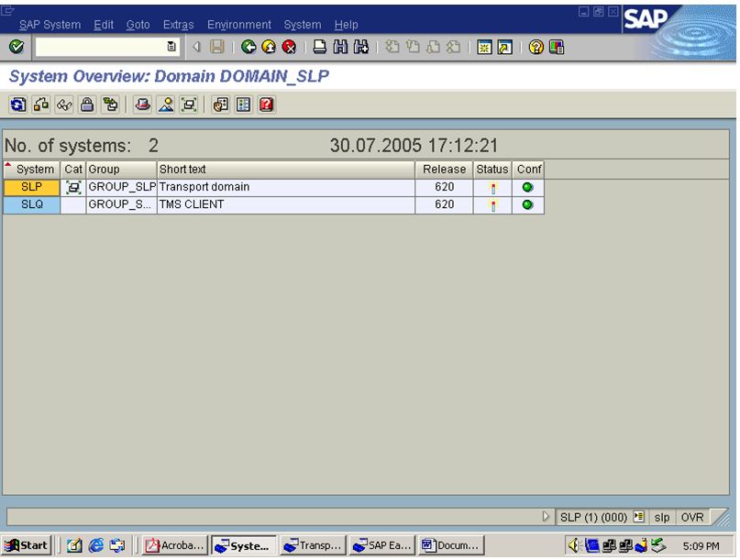This screenshot has height=560, width=740.
Task: Open the command field history dropdown
Action: pyautogui.click(x=171, y=49)
